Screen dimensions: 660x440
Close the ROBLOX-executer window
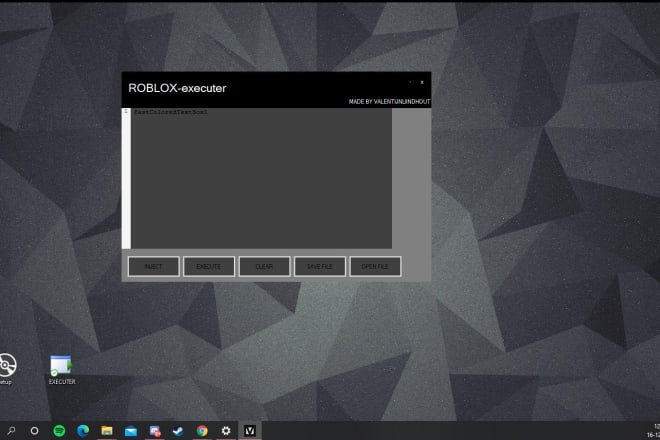pyautogui.click(x=422, y=82)
